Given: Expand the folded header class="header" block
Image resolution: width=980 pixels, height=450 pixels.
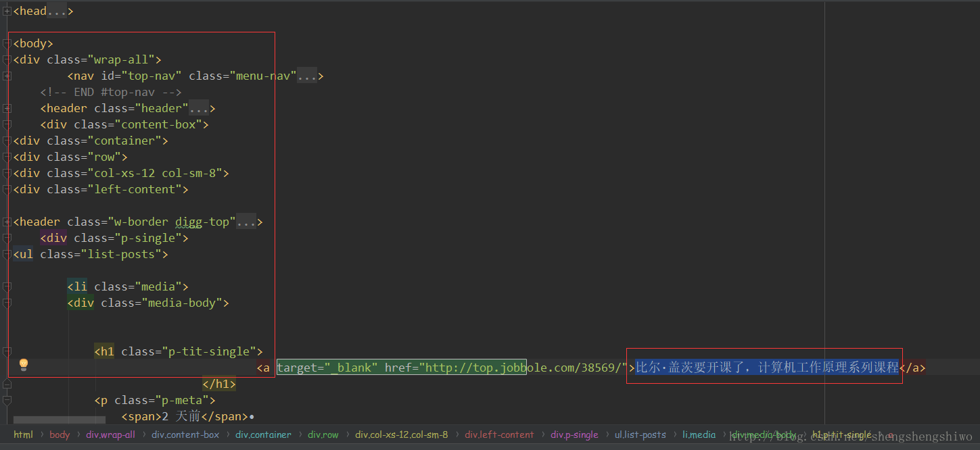Looking at the screenshot, I should tap(7, 108).
